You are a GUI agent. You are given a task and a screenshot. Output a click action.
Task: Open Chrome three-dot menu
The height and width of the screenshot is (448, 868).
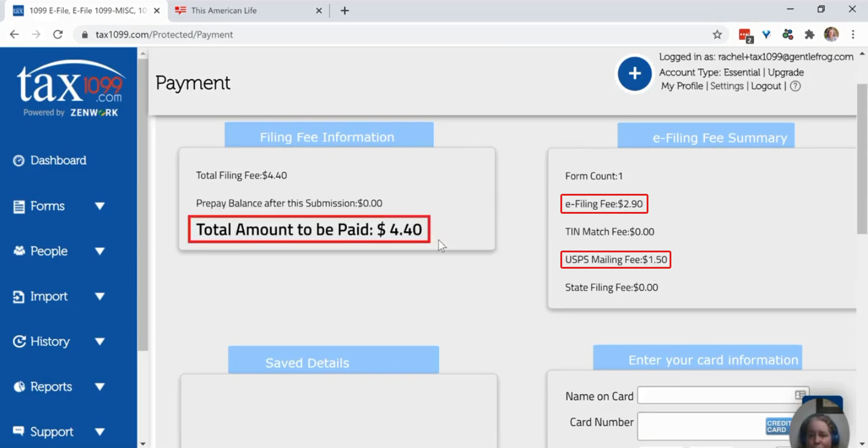click(853, 34)
